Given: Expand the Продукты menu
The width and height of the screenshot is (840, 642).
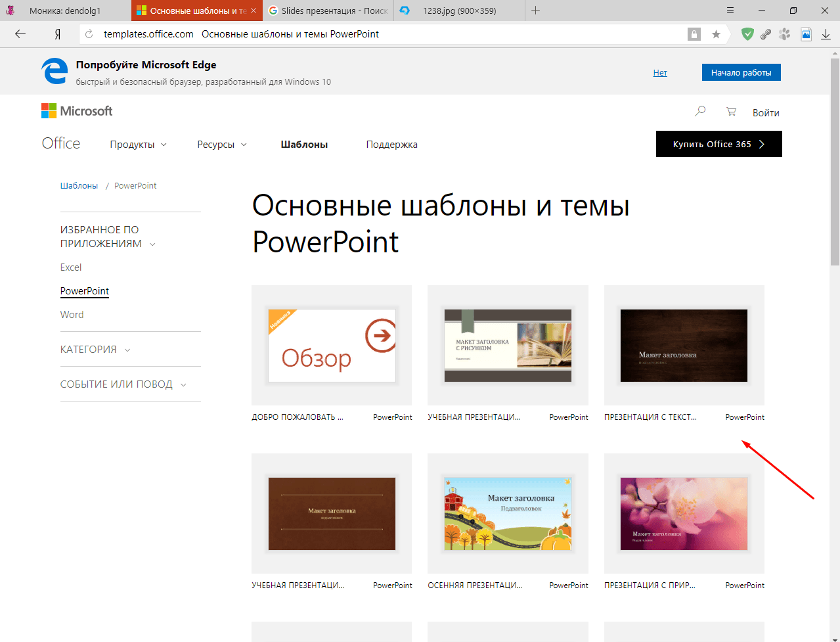Looking at the screenshot, I should [x=138, y=145].
